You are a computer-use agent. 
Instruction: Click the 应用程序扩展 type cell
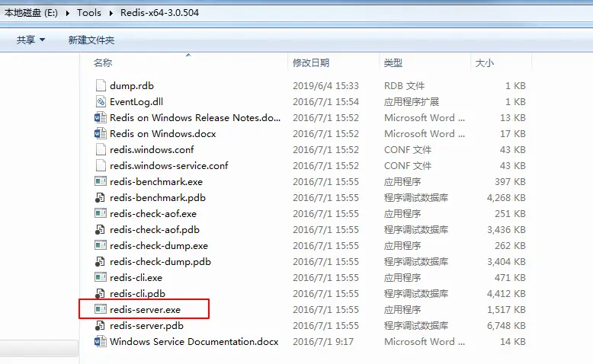pos(412,102)
